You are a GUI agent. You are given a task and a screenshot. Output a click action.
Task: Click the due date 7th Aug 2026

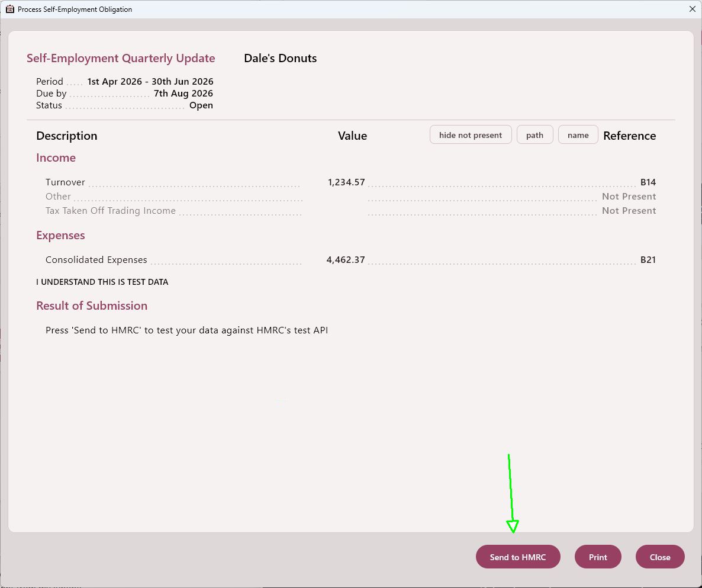click(x=183, y=94)
